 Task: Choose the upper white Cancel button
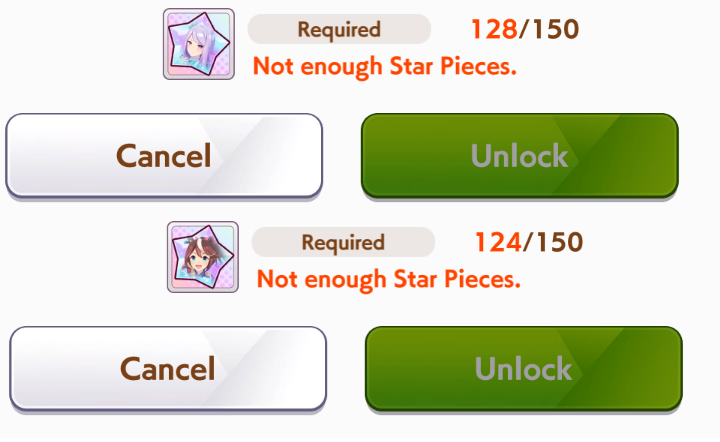[164, 156]
